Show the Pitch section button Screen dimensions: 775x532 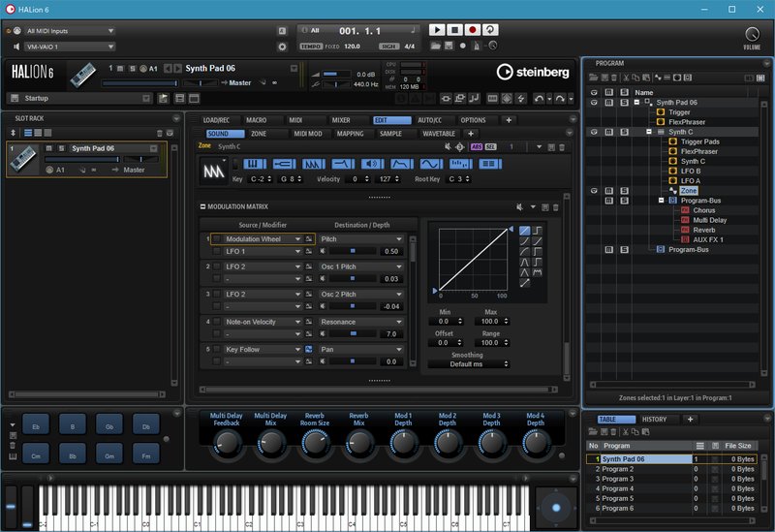click(x=284, y=164)
